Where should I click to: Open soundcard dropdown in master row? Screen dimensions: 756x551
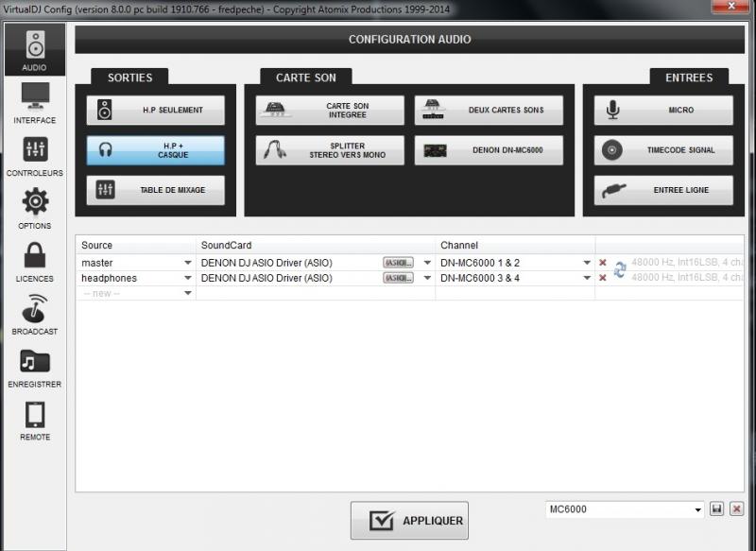427,263
